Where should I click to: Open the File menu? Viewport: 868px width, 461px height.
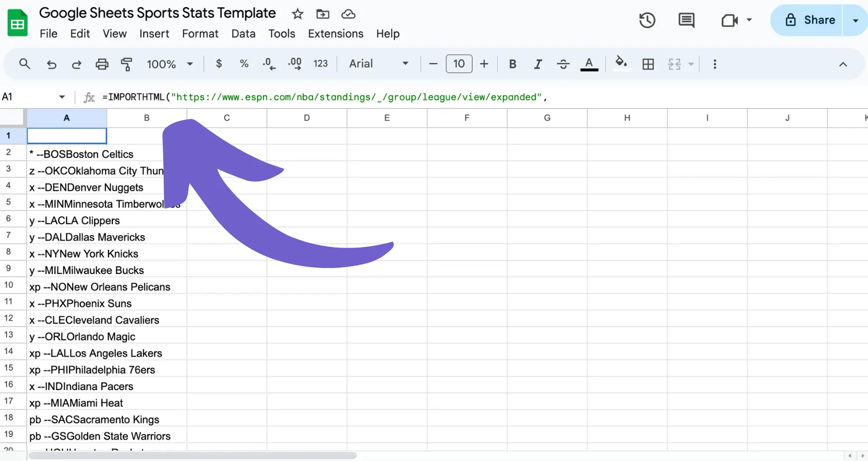click(x=48, y=34)
